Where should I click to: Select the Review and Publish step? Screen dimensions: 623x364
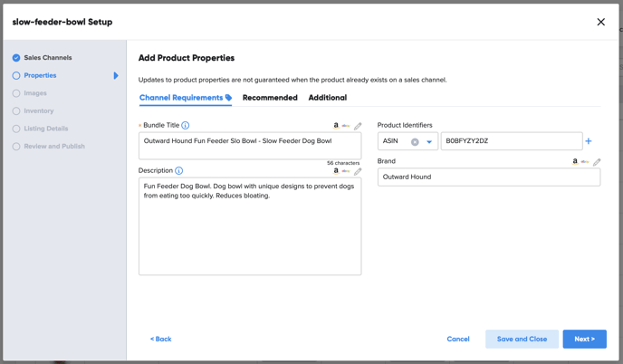click(x=49, y=147)
